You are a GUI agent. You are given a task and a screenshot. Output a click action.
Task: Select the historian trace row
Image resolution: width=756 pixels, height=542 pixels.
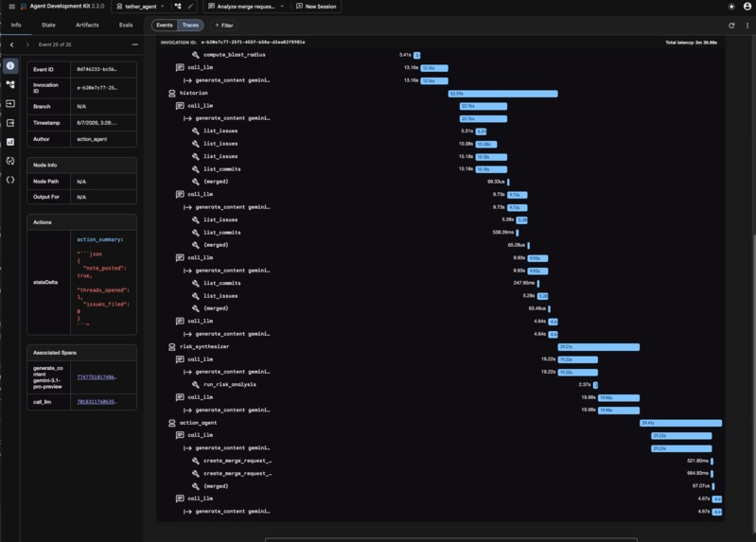(440, 93)
